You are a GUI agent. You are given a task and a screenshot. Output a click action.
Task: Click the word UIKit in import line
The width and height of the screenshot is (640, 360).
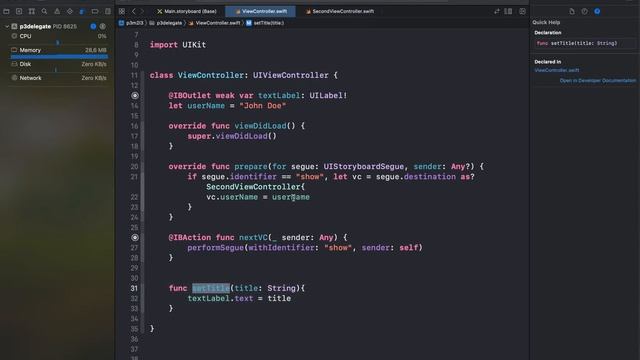click(x=194, y=45)
